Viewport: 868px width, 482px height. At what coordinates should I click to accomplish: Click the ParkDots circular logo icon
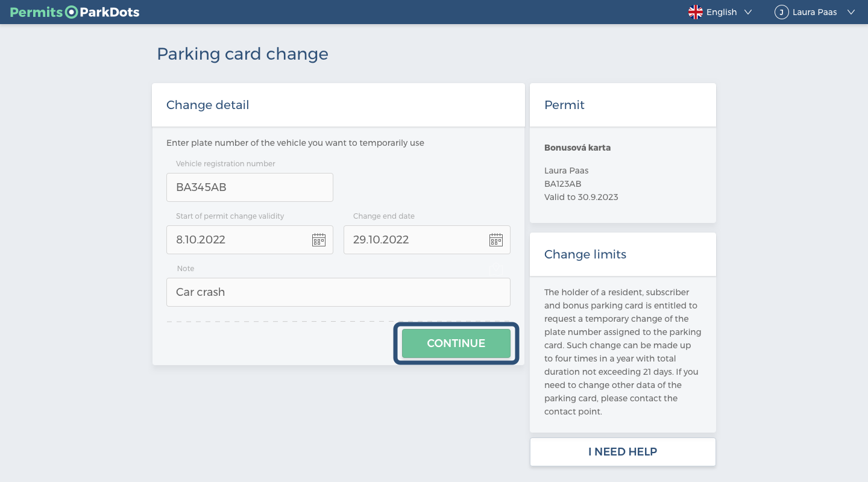[x=71, y=12]
